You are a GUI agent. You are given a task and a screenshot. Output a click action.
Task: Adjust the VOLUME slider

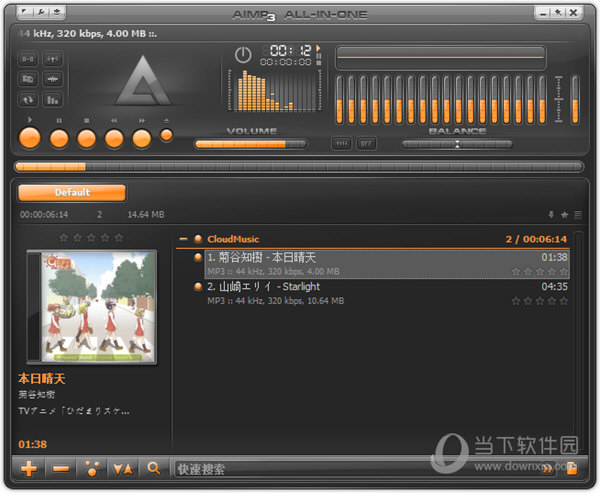point(251,144)
